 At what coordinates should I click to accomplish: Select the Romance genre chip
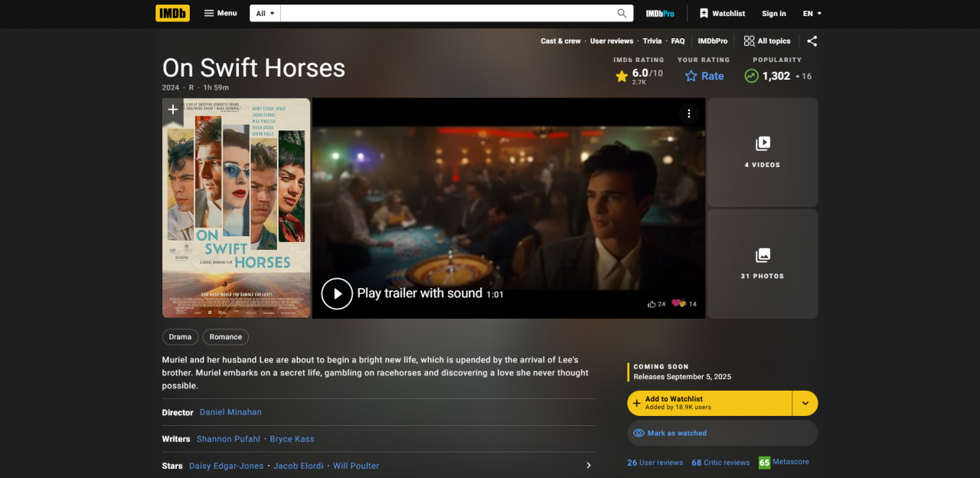pyautogui.click(x=226, y=337)
